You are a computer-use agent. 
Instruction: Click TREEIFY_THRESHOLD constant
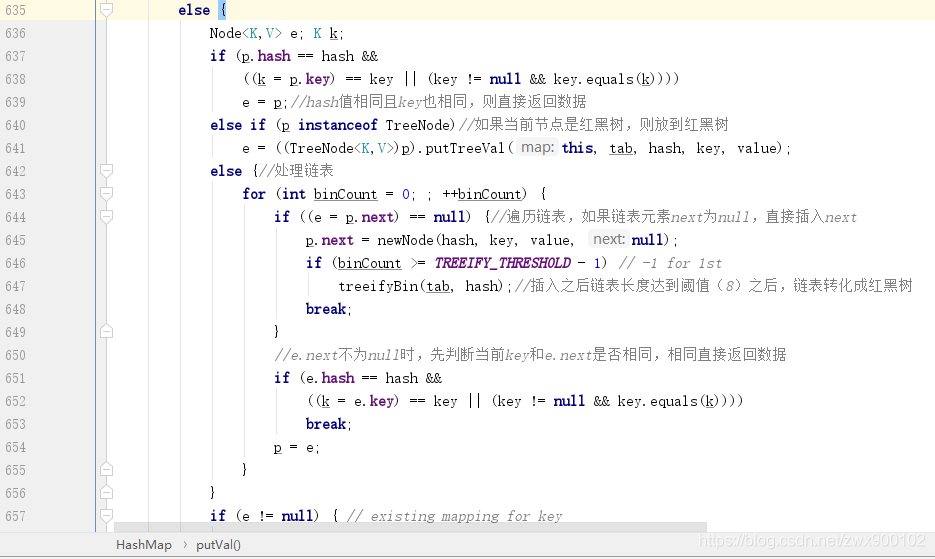pyautogui.click(x=503, y=263)
